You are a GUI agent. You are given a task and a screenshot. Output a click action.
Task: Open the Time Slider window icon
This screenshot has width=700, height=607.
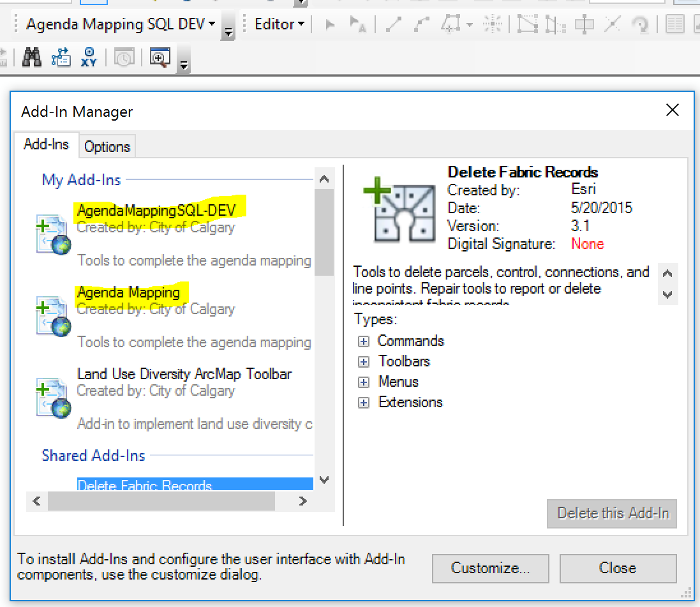pos(124,57)
